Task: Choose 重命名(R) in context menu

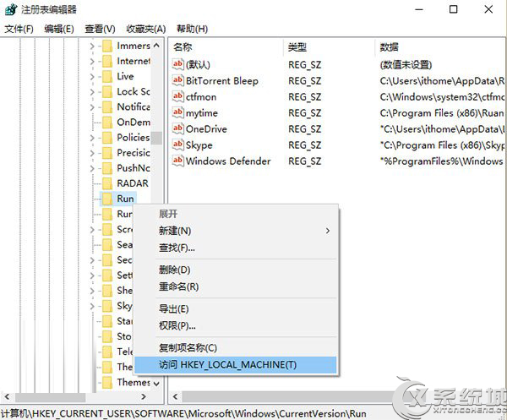Action: [236, 286]
